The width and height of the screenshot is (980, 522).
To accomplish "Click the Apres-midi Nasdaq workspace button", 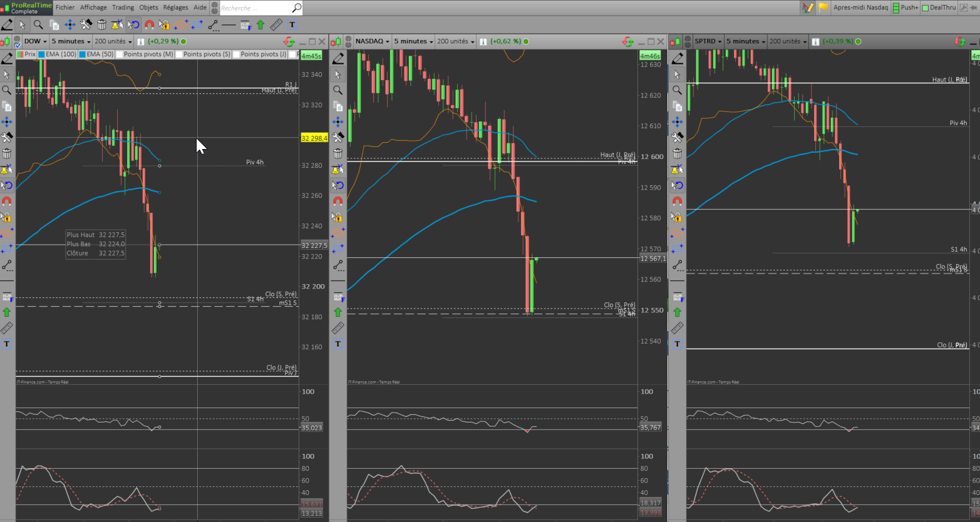I will point(860,8).
